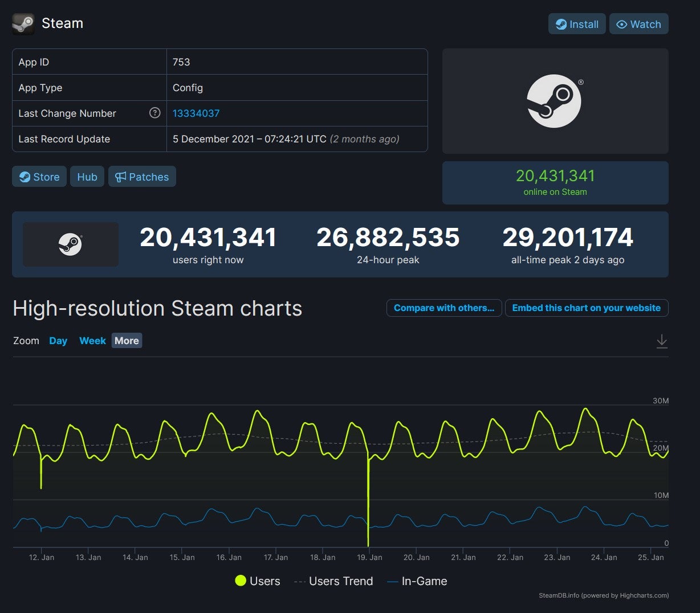
Task: Click the 19. Jan axis label
Action: (x=369, y=557)
